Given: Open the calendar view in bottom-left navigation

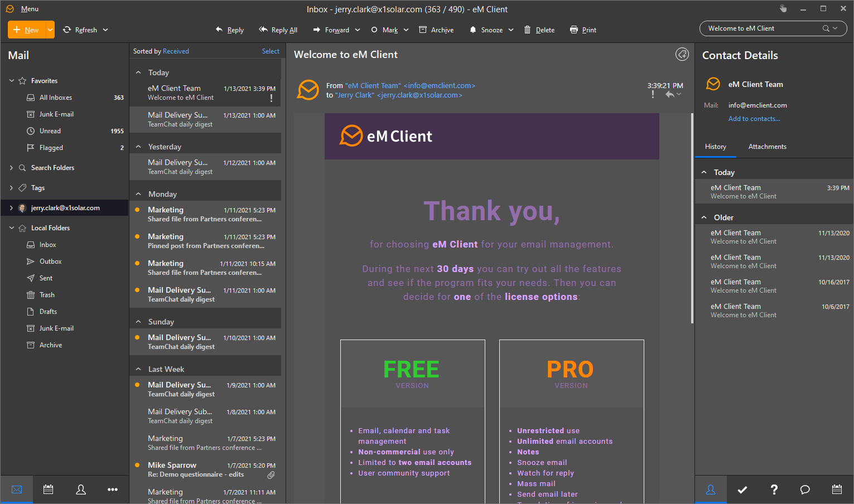Looking at the screenshot, I should pyautogui.click(x=49, y=490).
